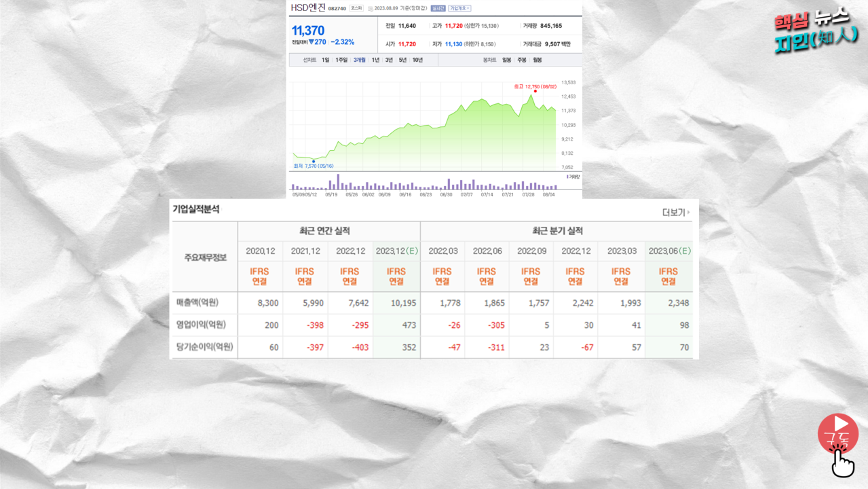
Task: Click the 당기순이익(억원) row label
Action: point(205,347)
